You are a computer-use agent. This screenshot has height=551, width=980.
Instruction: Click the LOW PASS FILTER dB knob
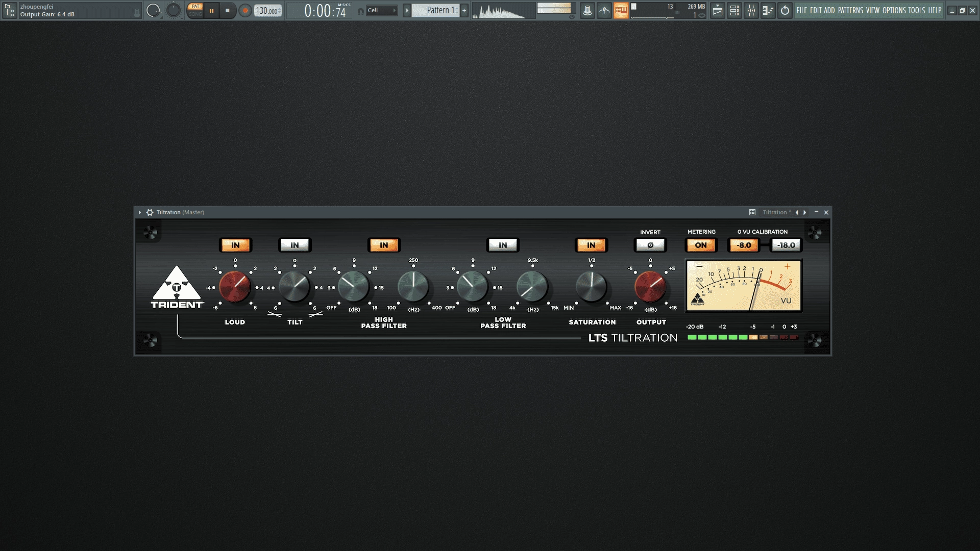point(473,287)
